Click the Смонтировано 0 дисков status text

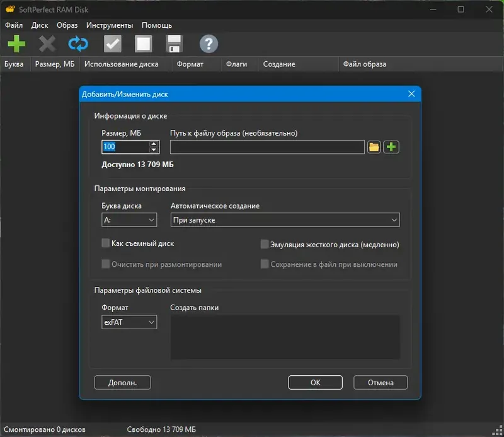click(45, 429)
